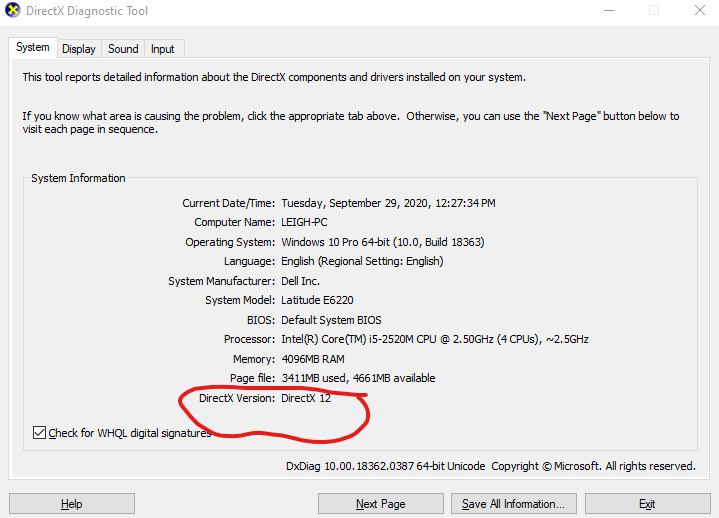Open the Input tab
The width and height of the screenshot is (719, 518).
pyautogui.click(x=162, y=49)
